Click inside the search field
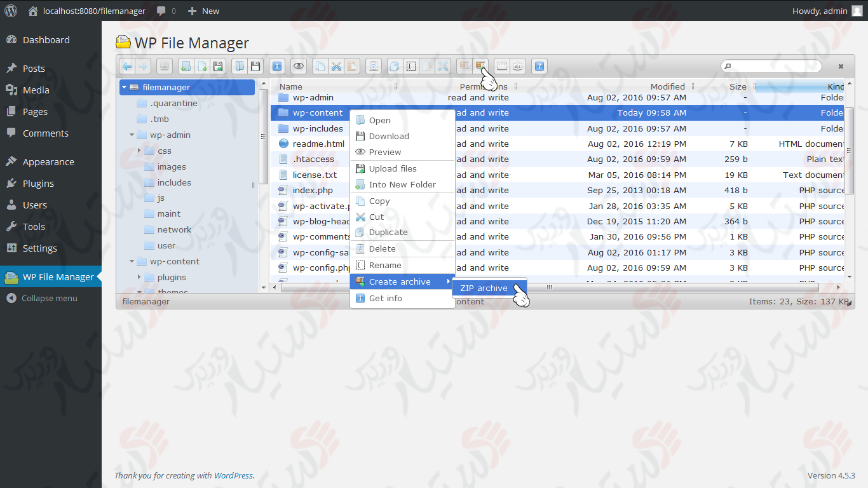868x488 pixels. [771, 65]
